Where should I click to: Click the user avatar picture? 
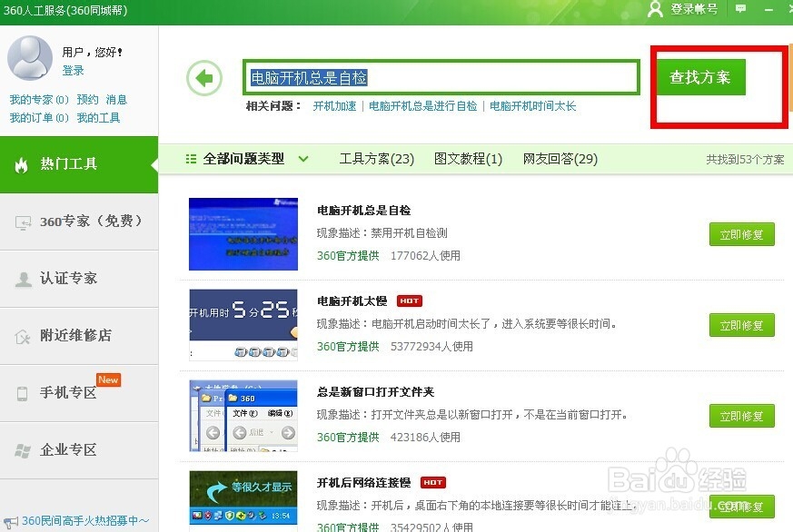tap(30, 58)
